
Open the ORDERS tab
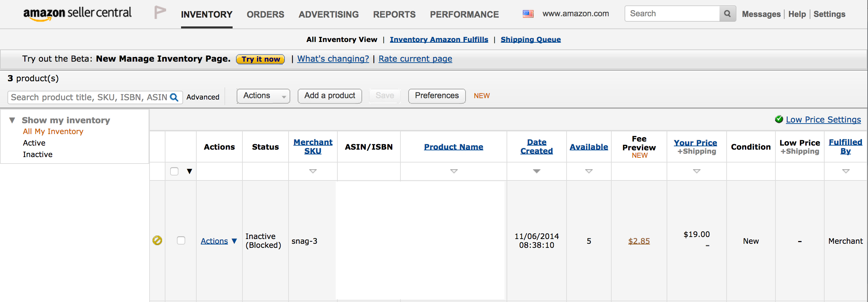(265, 15)
